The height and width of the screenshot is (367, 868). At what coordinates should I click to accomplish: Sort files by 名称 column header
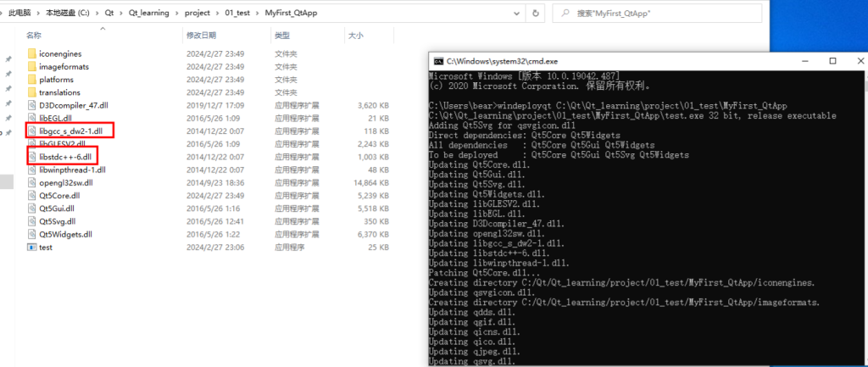pos(34,36)
